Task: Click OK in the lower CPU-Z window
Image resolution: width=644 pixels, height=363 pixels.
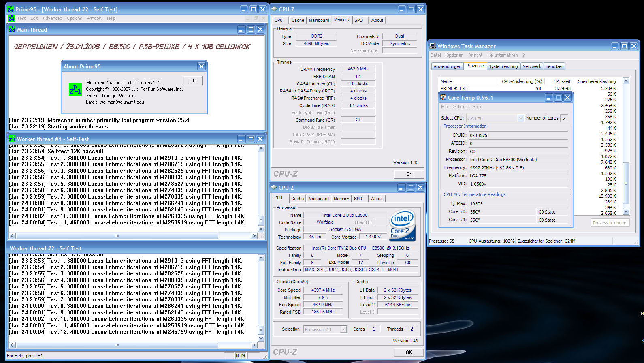Action: (x=409, y=352)
